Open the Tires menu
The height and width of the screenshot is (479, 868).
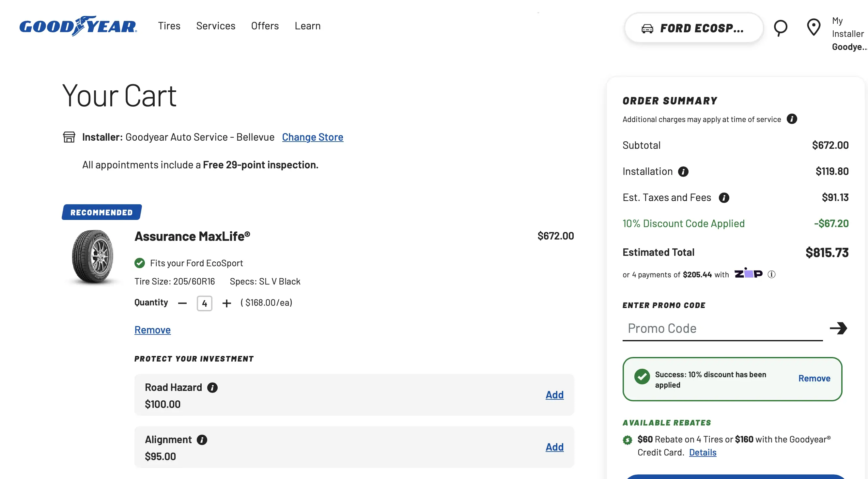(169, 26)
